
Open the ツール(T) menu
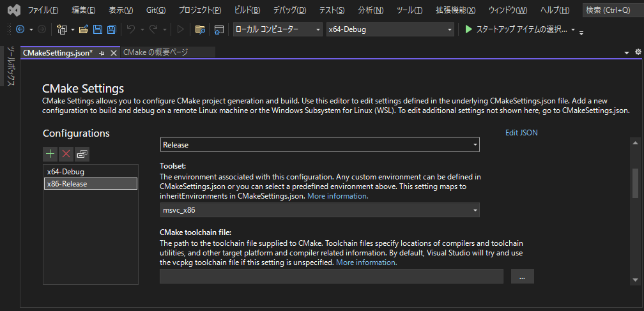(x=410, y=10)
